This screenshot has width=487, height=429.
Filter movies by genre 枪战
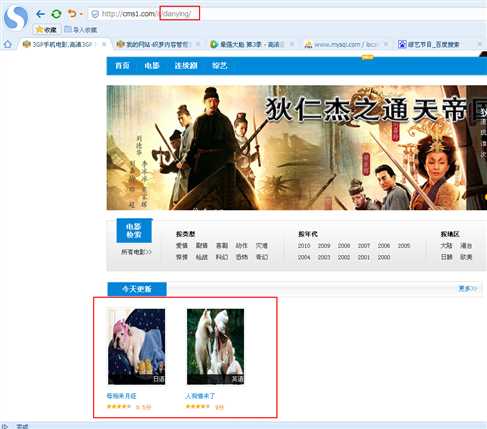tap(202, 257)
